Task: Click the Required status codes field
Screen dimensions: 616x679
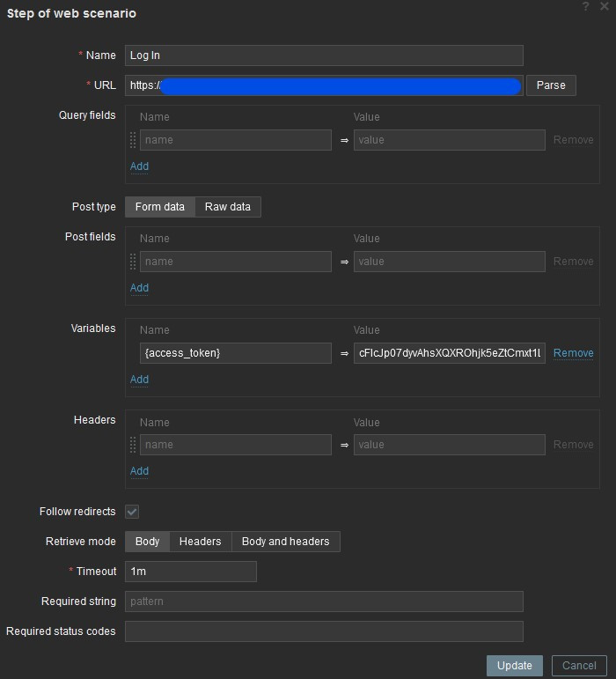Action: [x=324, y=631]
